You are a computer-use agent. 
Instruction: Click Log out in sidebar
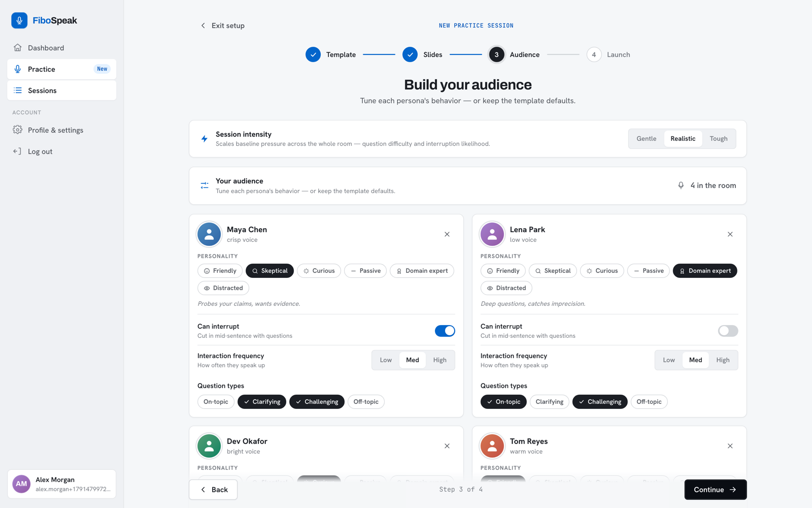[62, 151]
